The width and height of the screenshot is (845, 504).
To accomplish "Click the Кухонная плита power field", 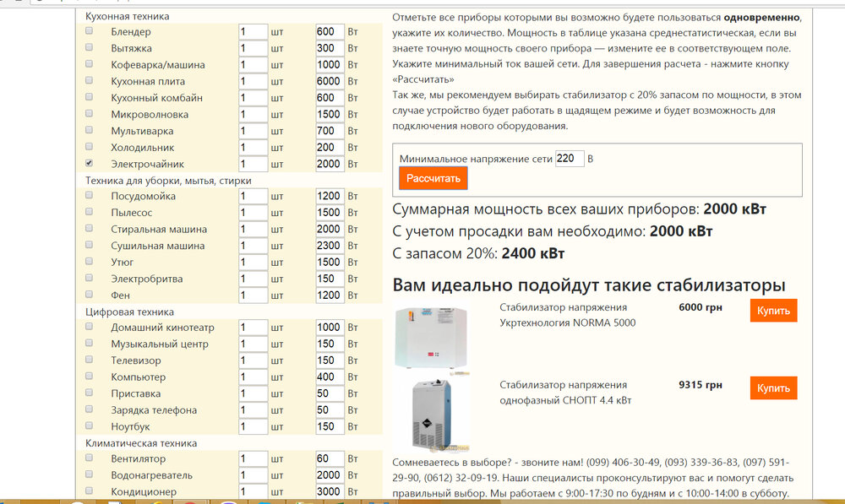I will click(x=330, y=81).
